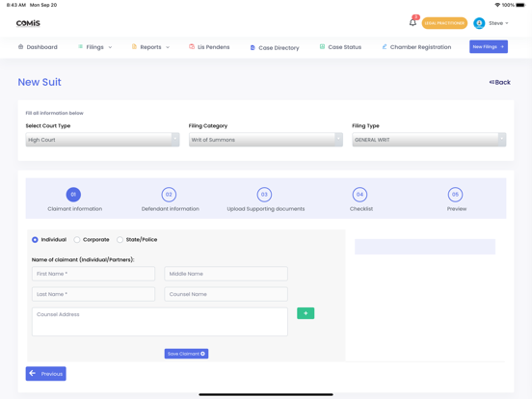Open the Case Directory menu item

coord(275,48)
